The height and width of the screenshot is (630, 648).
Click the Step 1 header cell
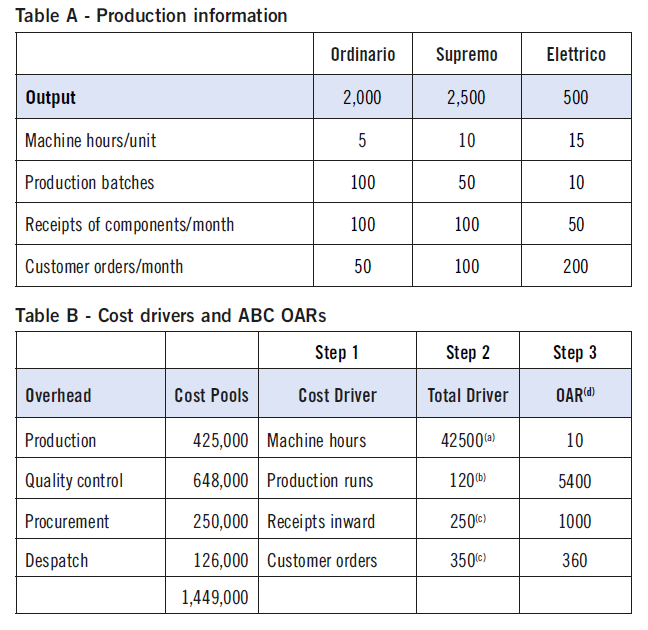click(337, 353)
